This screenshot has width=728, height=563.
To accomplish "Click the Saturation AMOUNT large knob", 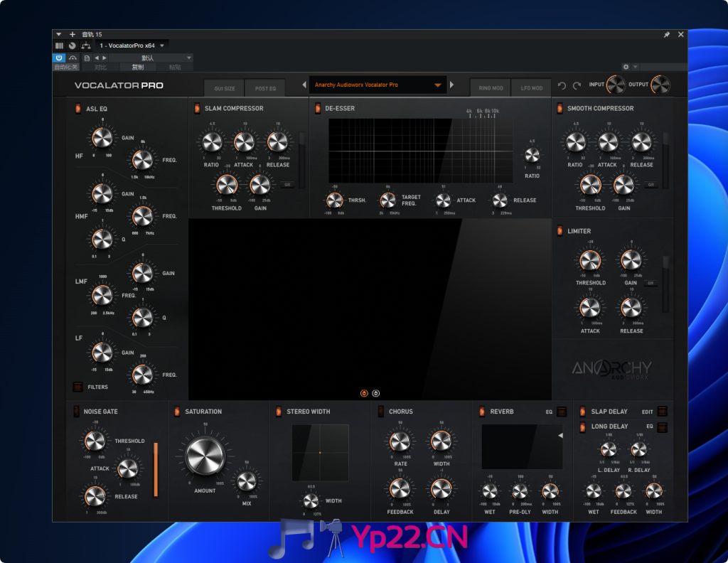I will coord(205,456).
